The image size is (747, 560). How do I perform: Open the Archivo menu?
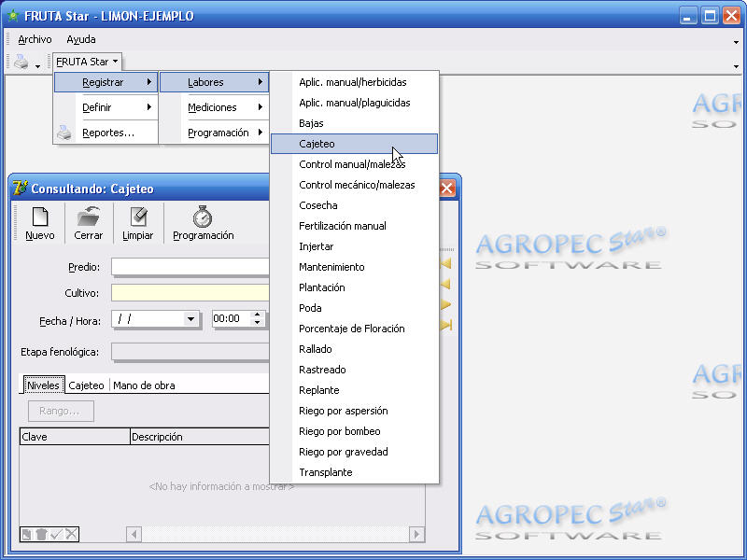(x=35, y=39)
